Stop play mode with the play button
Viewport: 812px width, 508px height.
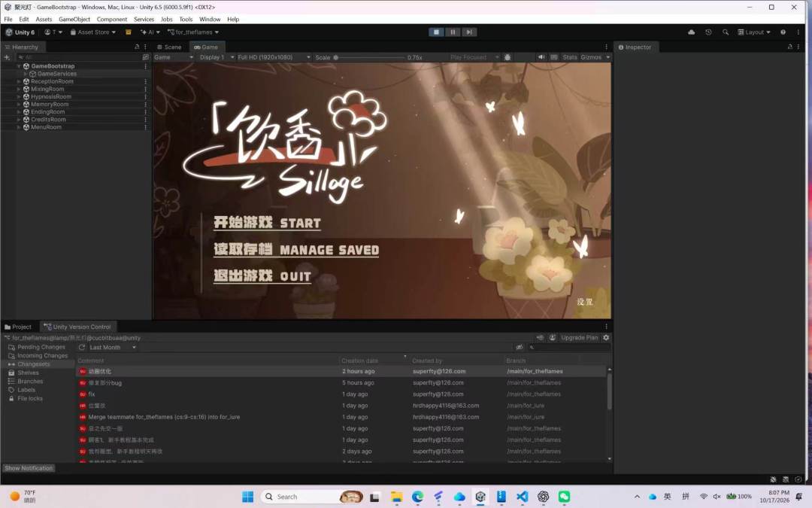coord(436,32)
